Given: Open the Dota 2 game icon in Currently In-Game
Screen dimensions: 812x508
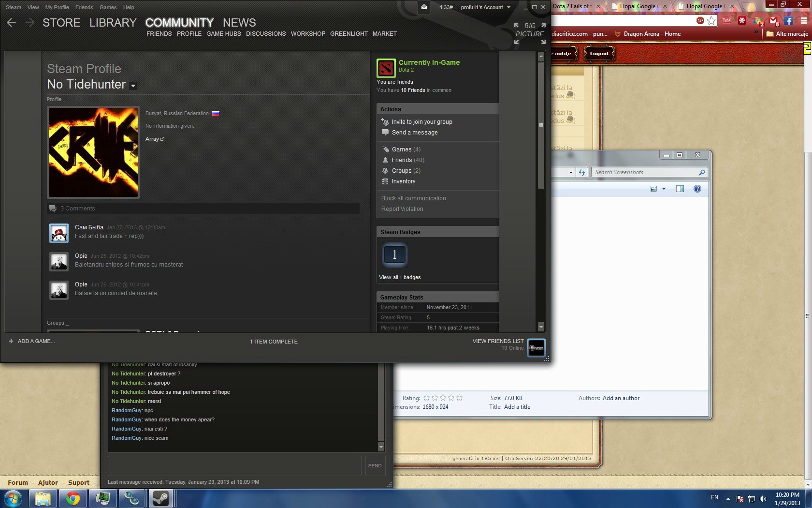Looking at the screenshot, I should point(386,68).
